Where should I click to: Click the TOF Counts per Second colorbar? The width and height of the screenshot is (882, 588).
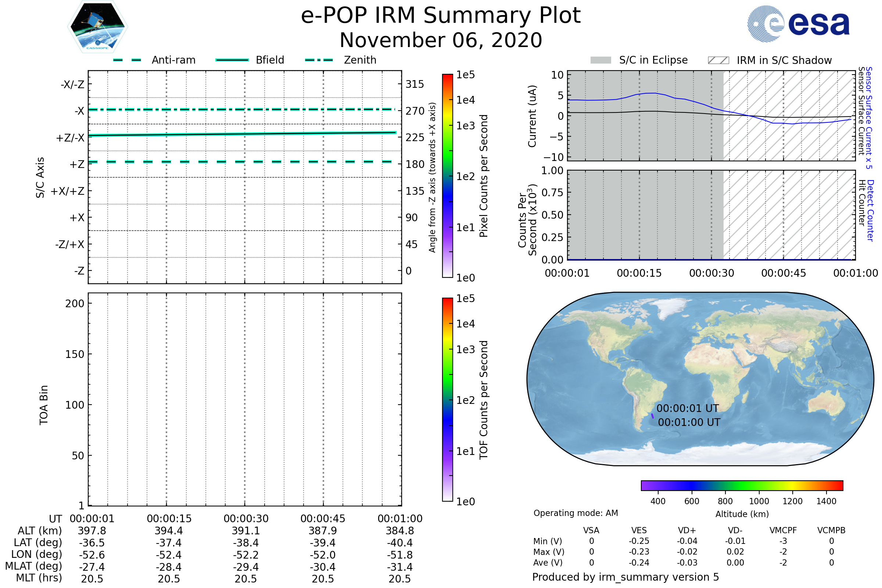click(447, 399)
